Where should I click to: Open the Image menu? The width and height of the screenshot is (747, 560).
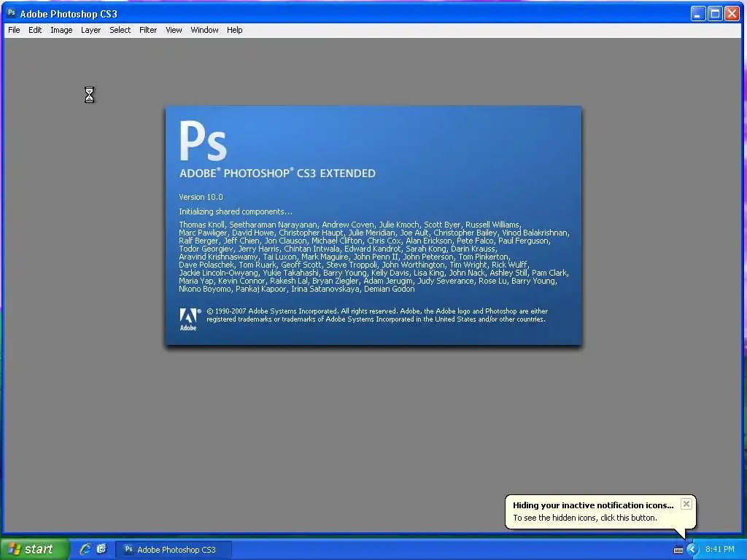(61, 30)
